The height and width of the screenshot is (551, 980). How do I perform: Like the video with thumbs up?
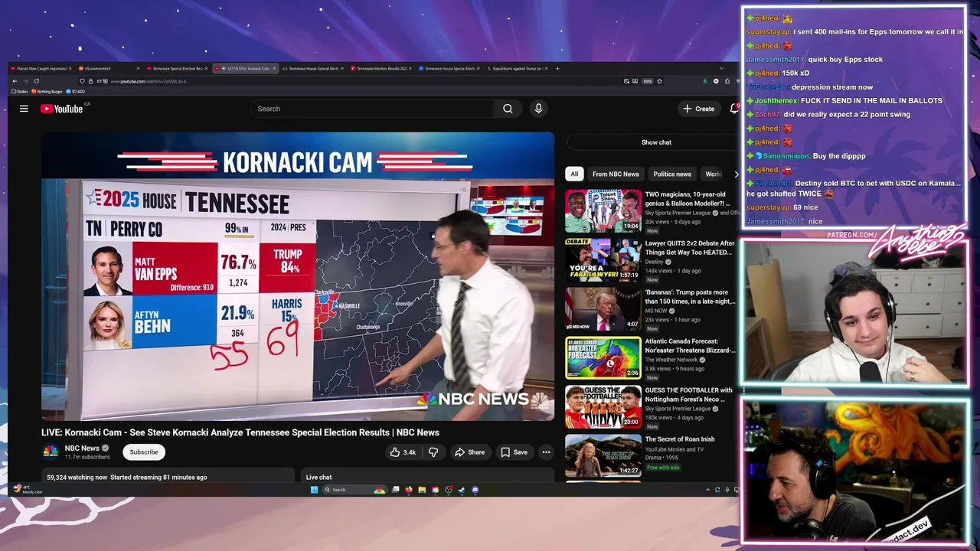coord(403,452)
